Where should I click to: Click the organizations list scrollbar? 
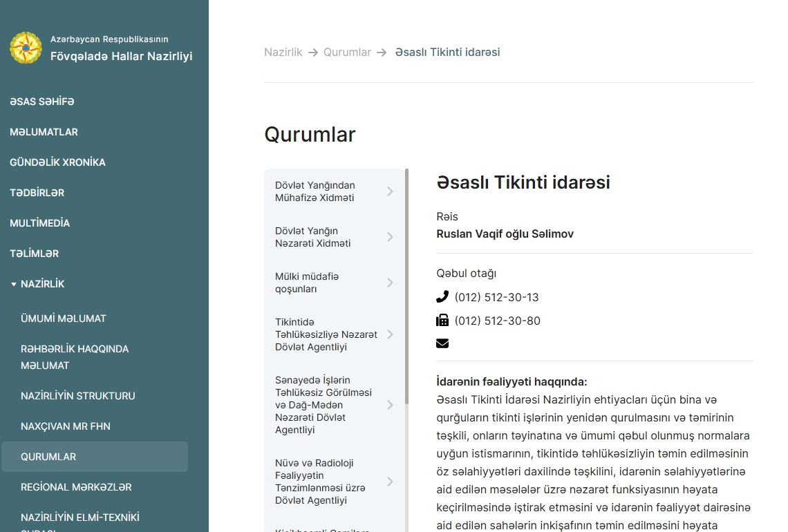(406, 276)
